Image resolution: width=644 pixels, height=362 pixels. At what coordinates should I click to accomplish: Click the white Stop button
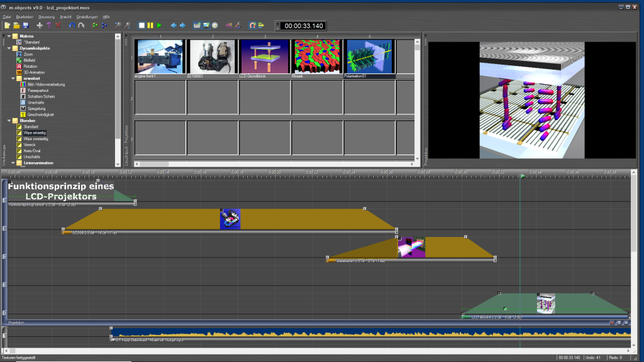click(142, 25)
